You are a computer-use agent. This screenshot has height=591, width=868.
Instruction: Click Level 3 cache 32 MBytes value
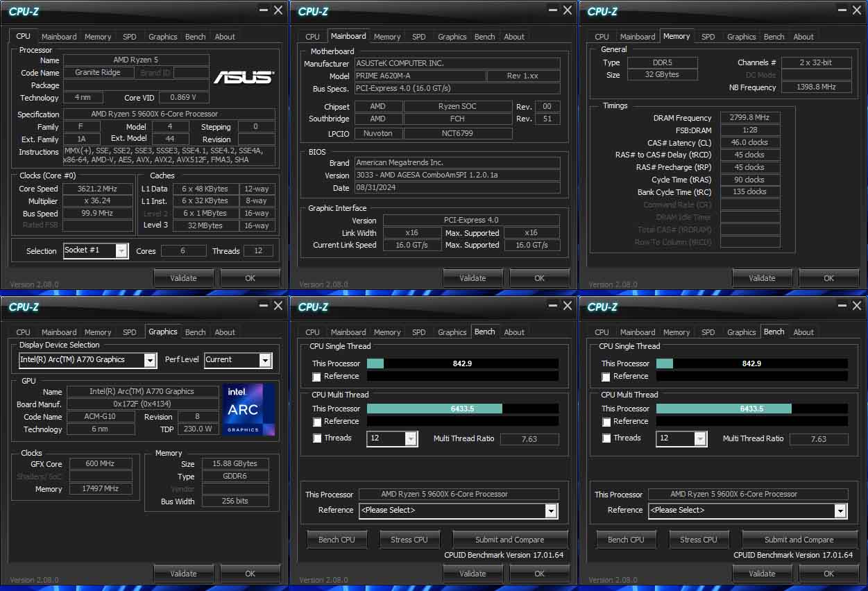coord(206,225)
